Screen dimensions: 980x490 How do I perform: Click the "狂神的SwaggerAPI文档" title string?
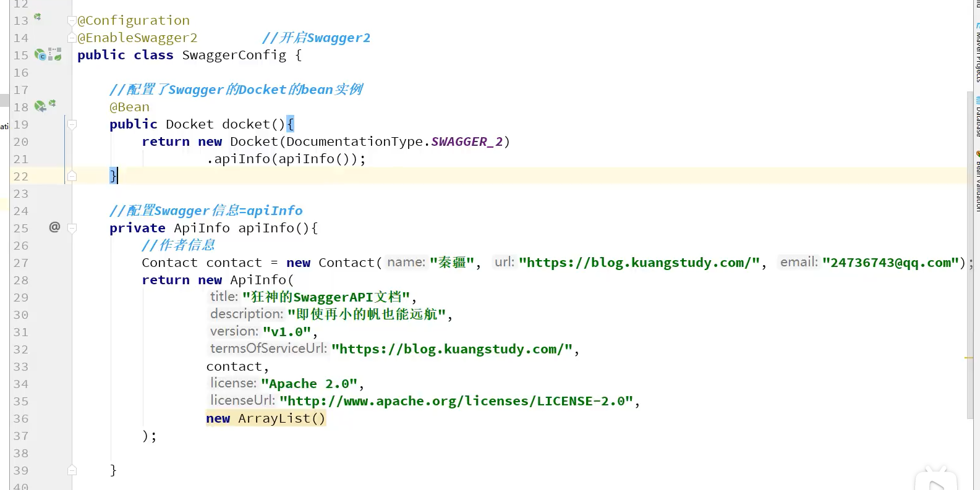pyautogui.click(x=326, y=297)
